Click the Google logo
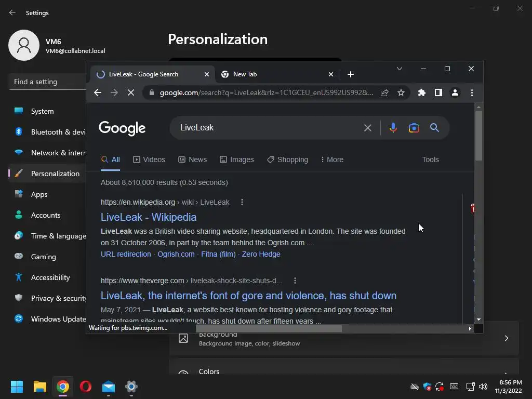 click(x=122, y=128)
